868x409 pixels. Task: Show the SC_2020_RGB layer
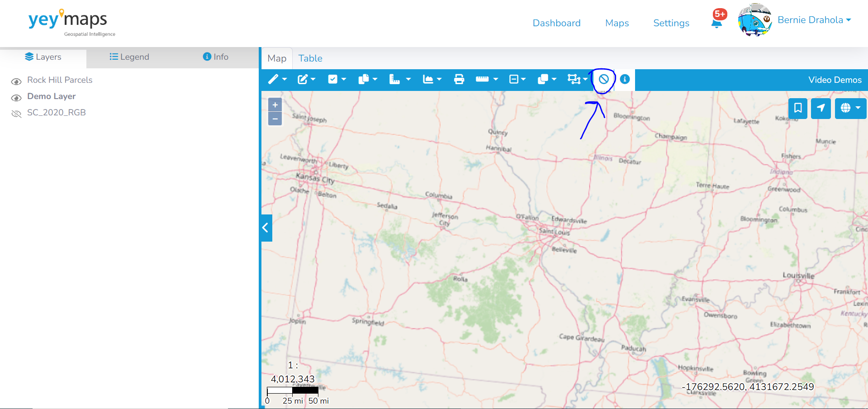coord(16,114)
